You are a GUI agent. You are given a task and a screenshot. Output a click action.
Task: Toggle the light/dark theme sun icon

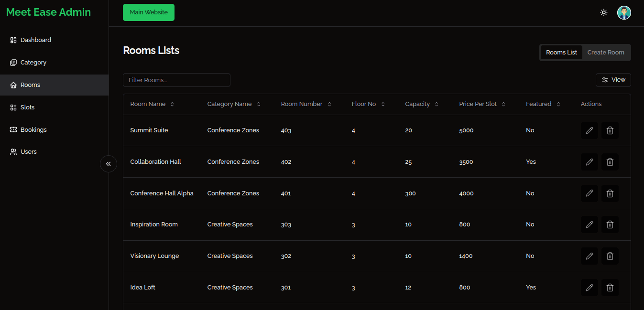(604, 13)
